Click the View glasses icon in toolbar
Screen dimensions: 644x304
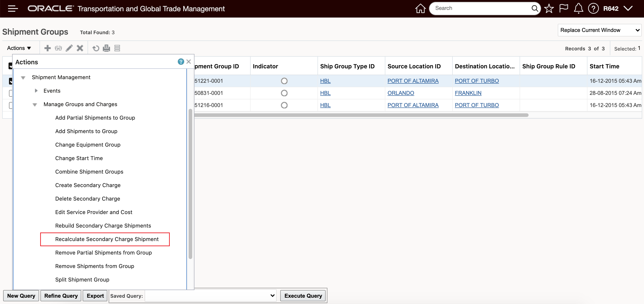58,48
